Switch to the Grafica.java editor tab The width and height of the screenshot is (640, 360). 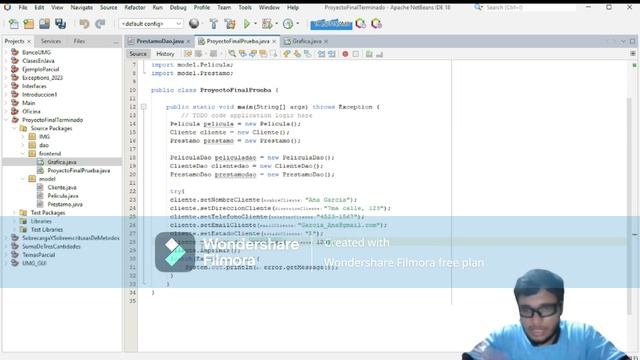[307, 41]
